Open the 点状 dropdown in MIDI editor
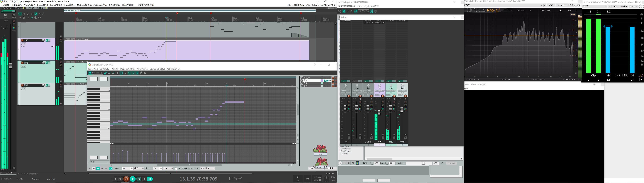Viewport: 644px width, 183px height. coord(168,169)
